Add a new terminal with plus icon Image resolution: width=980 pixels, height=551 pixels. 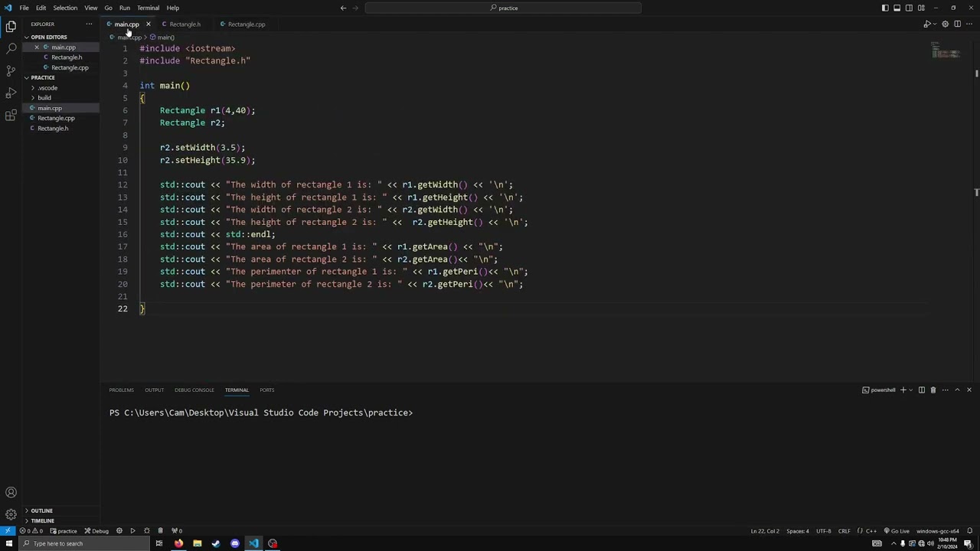(x=903, y=390)
